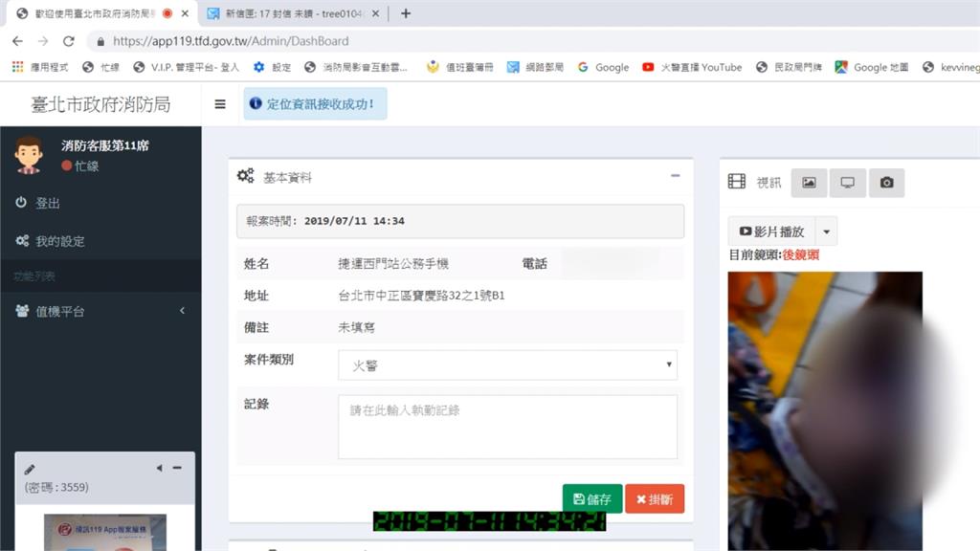The image size is (980, 551).
Task: Open Google 地圖 bookmark
Action: [872, 67]
